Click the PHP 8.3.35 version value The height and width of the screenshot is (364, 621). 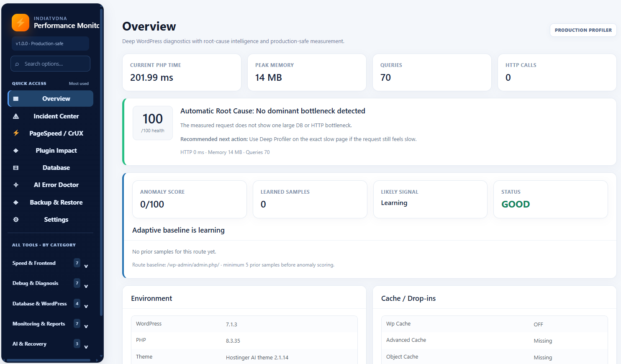coord(233,341)
